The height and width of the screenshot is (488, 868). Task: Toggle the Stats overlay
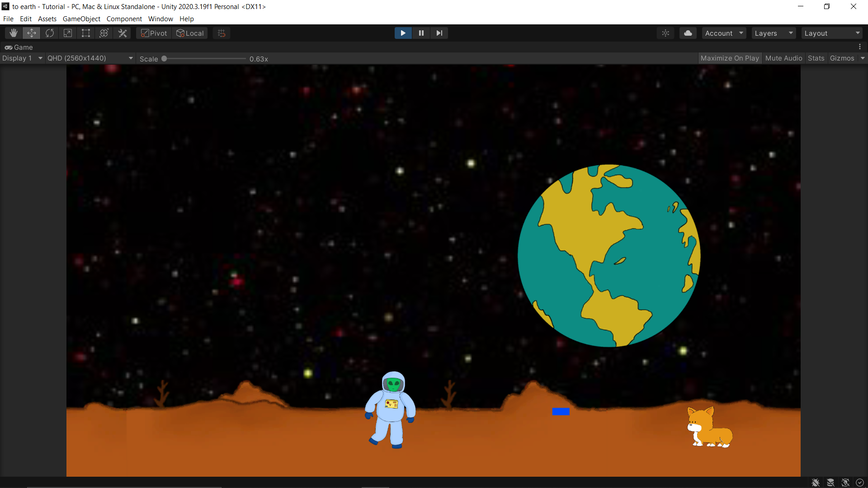click(816, 58)
